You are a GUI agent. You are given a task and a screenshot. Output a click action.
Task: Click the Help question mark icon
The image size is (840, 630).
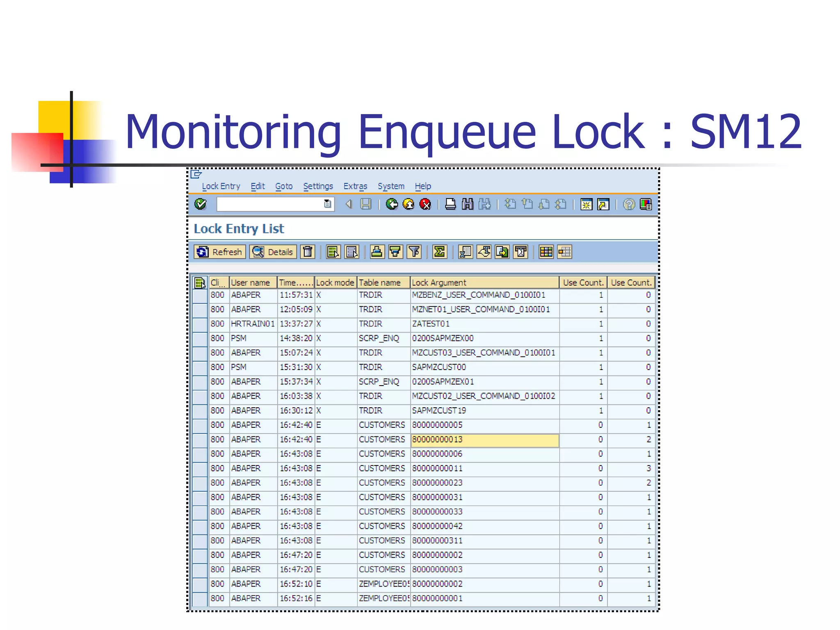click(629, 204)
